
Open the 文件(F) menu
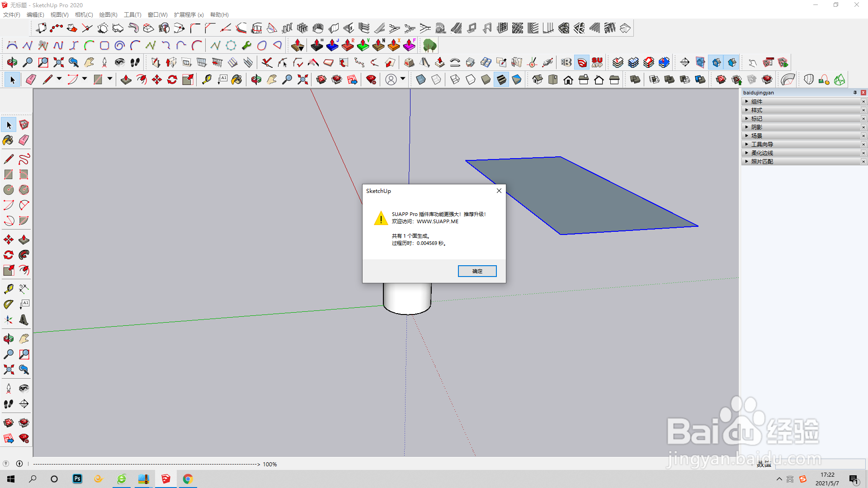(x=12, y=15)
